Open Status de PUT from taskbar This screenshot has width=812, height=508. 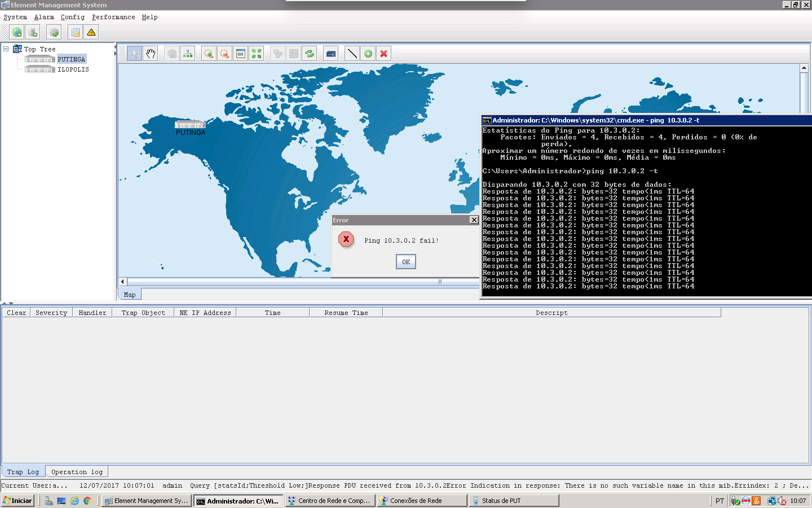click(513, 501)
